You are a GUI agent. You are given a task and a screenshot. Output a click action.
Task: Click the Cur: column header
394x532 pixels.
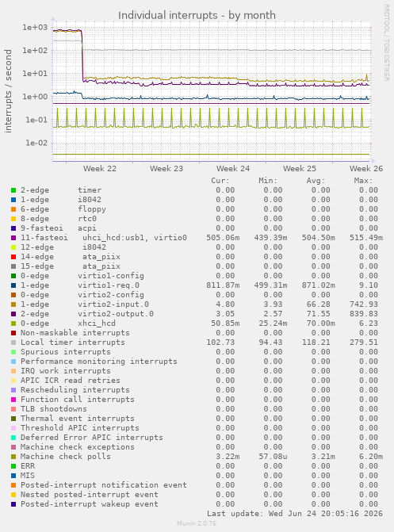point(220,181)
